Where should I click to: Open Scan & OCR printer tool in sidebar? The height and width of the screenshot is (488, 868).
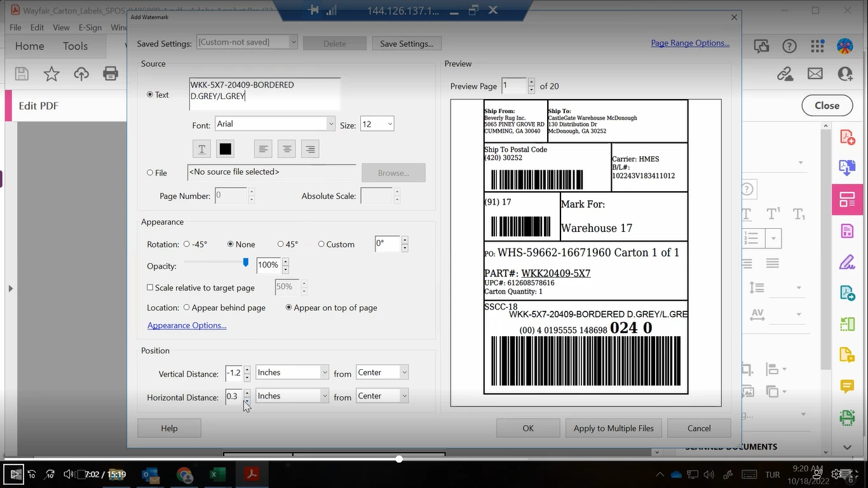coord(847,417)
